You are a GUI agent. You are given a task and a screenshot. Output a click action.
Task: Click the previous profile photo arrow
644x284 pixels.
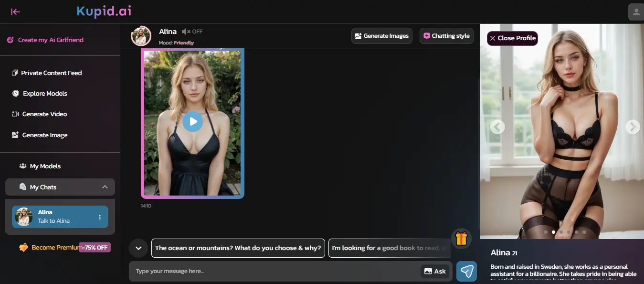pos(497,127)
